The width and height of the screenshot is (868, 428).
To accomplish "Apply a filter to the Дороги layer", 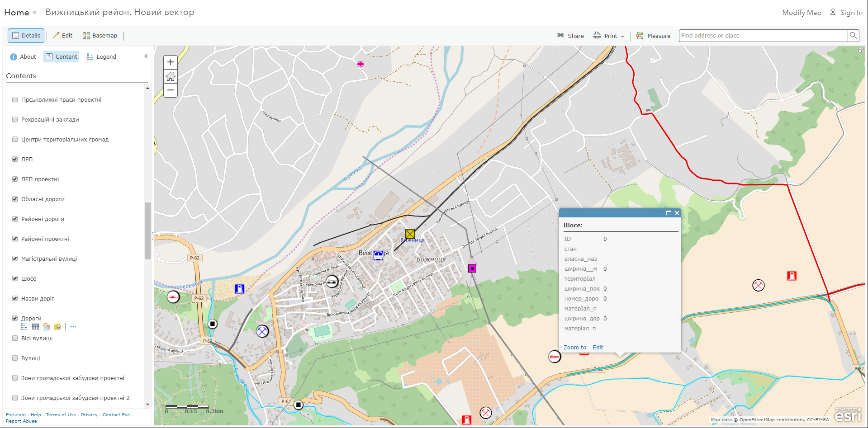I will (57, 327).
